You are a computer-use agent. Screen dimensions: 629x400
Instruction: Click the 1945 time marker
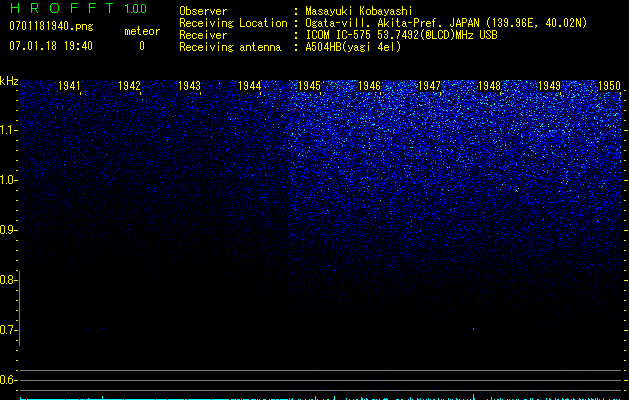[x=309, y=86]
